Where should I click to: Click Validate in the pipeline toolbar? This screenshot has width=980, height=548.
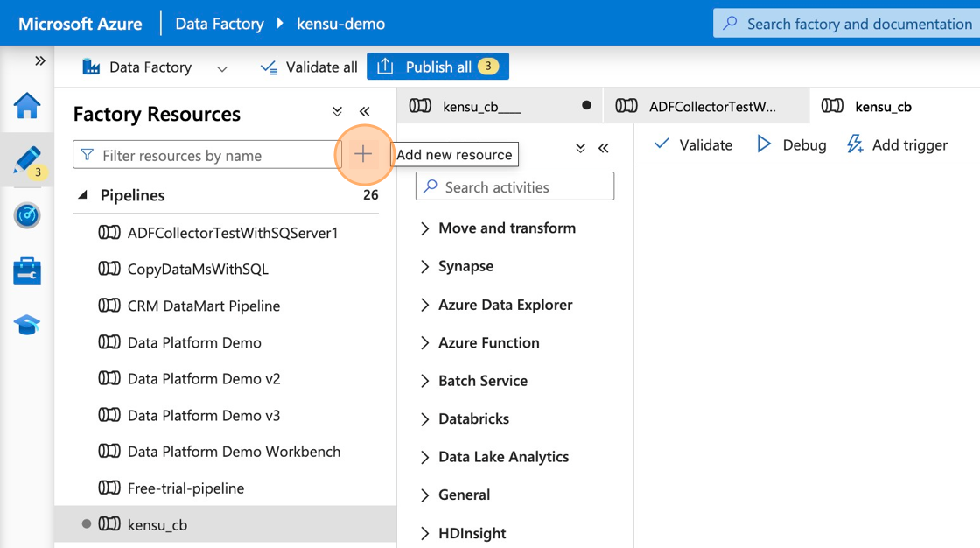(692, 144)
